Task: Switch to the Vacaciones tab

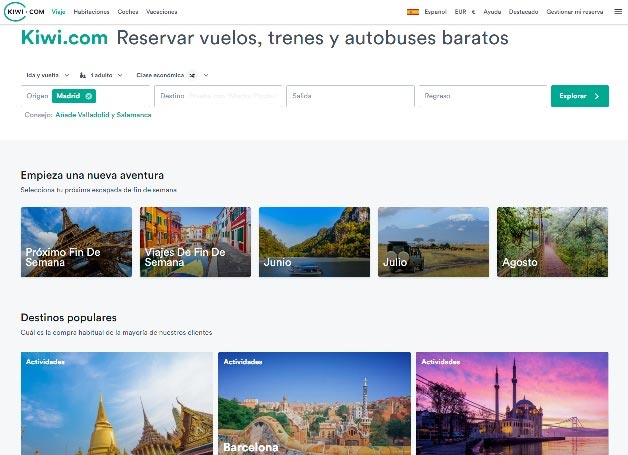Action: (x=162, y=11)
